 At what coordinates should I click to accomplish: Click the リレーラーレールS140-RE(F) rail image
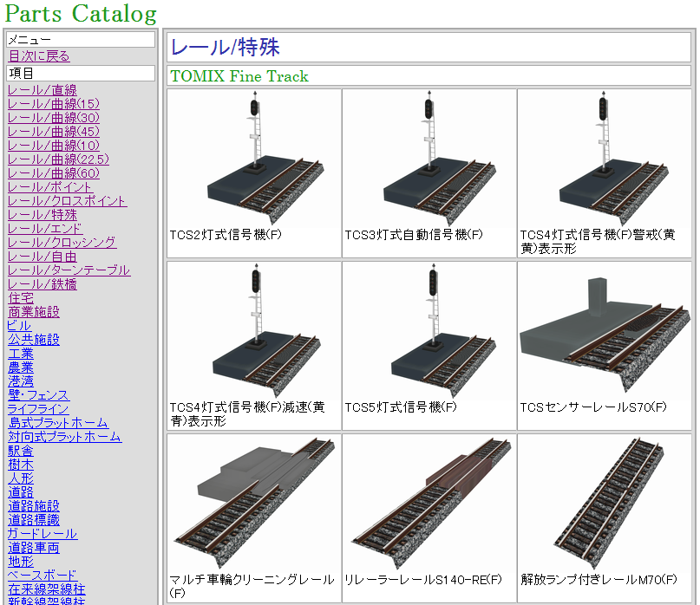pyautogui.click(x=429, y=504)
